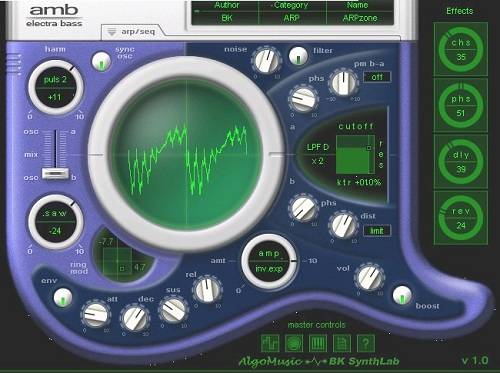Click the chs chorus effect ring
The height and width of the screenshot is (373, 500).
pyautogui.click(x=461, y=49)
